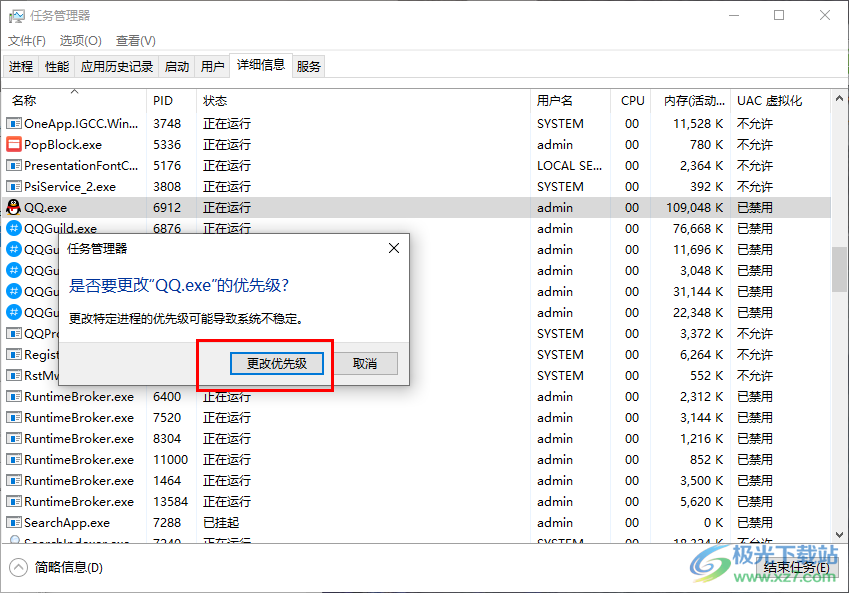Click memory value 109,048 K
This screenshot has width=849, height=593.
tap(695, 208)
